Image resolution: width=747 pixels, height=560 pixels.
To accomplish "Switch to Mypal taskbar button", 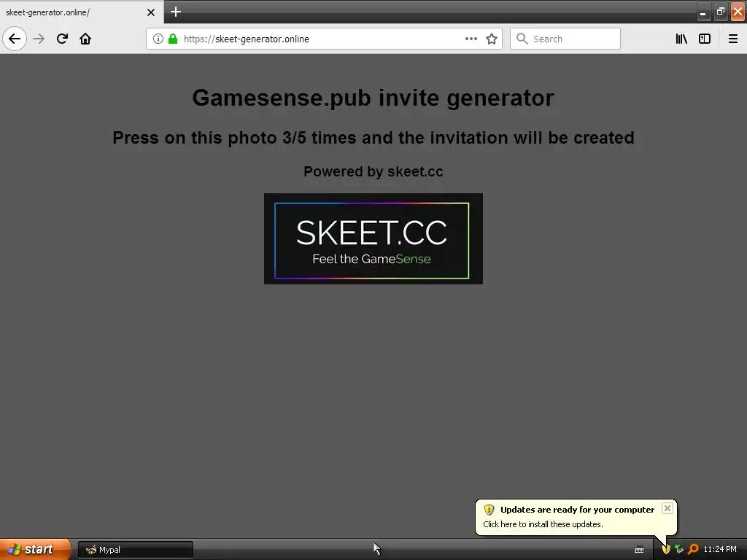I will click(135, 550).
